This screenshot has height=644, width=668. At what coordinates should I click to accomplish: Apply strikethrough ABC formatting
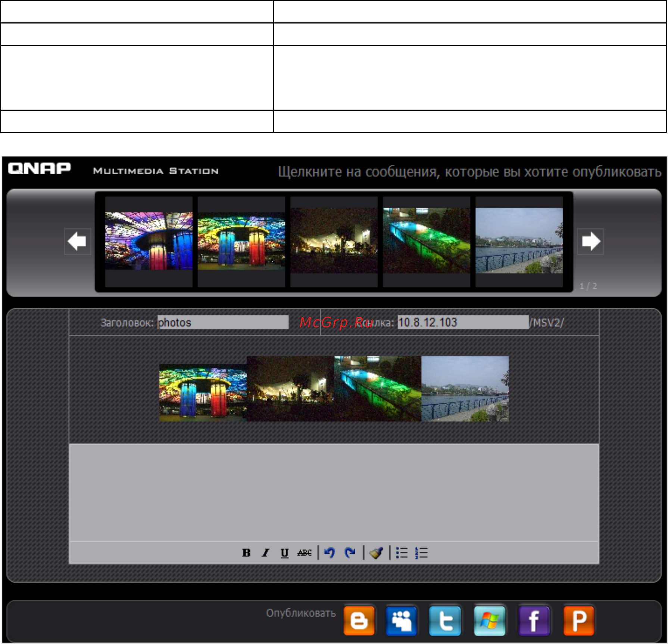304,553
